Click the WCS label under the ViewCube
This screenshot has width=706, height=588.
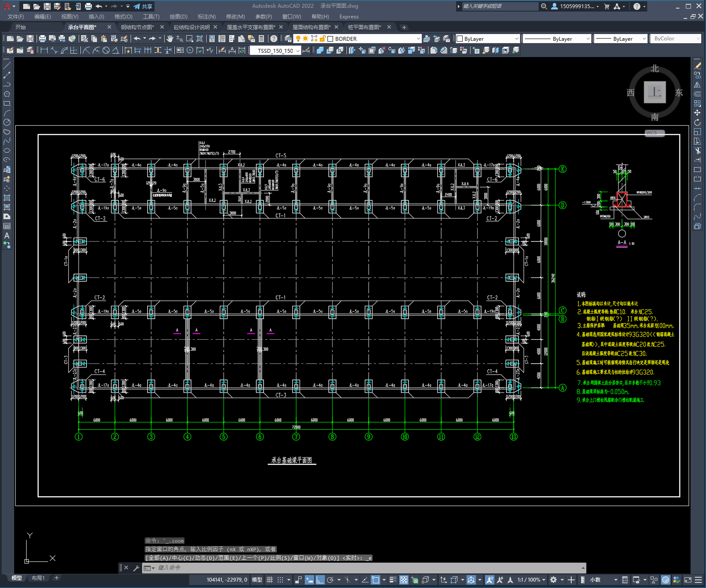point(654,133)
